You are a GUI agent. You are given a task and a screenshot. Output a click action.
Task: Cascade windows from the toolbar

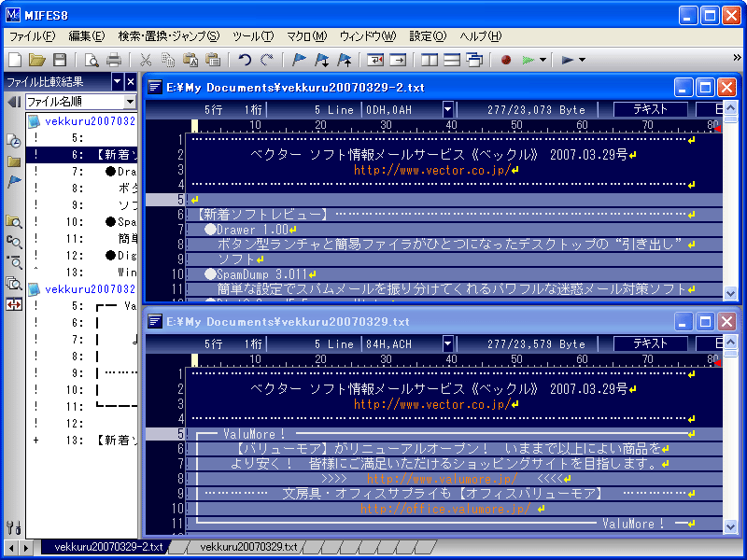click(x=474, y=60)
